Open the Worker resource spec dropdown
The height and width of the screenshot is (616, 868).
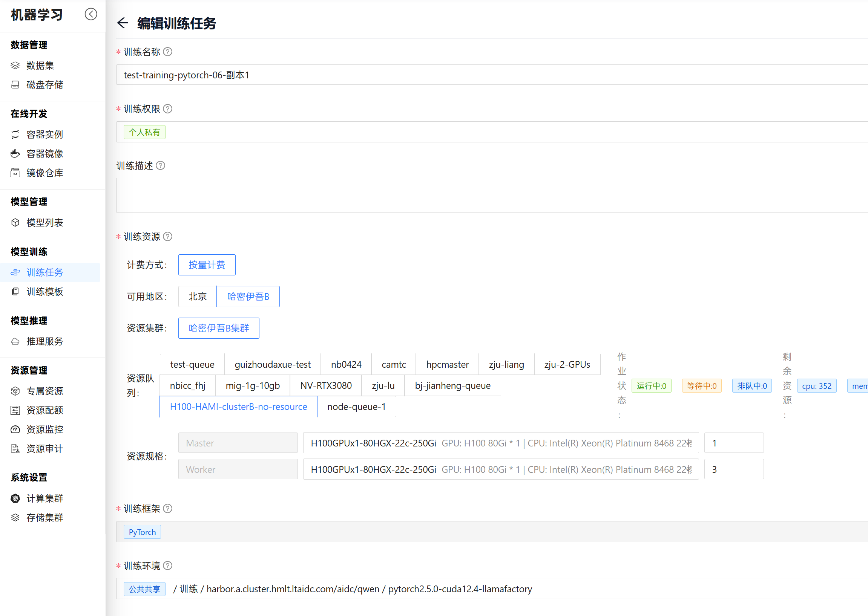500,469
